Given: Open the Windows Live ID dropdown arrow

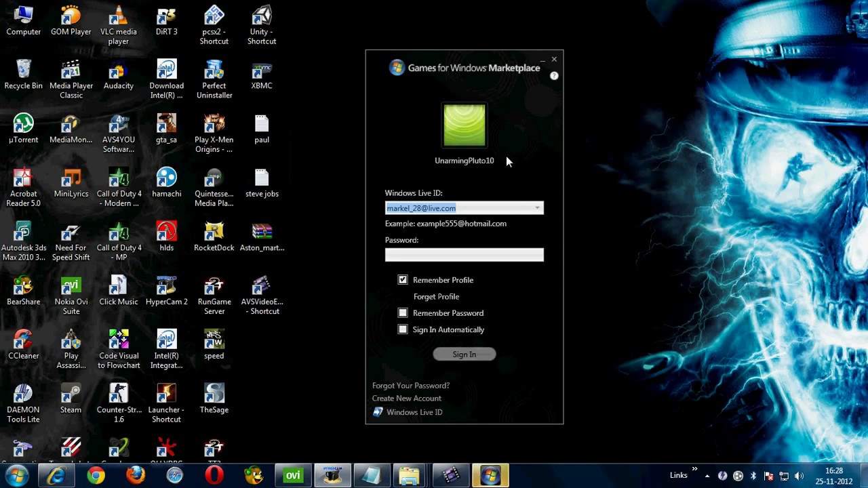Looking at the screenshot, I should (x=537, y=208).
